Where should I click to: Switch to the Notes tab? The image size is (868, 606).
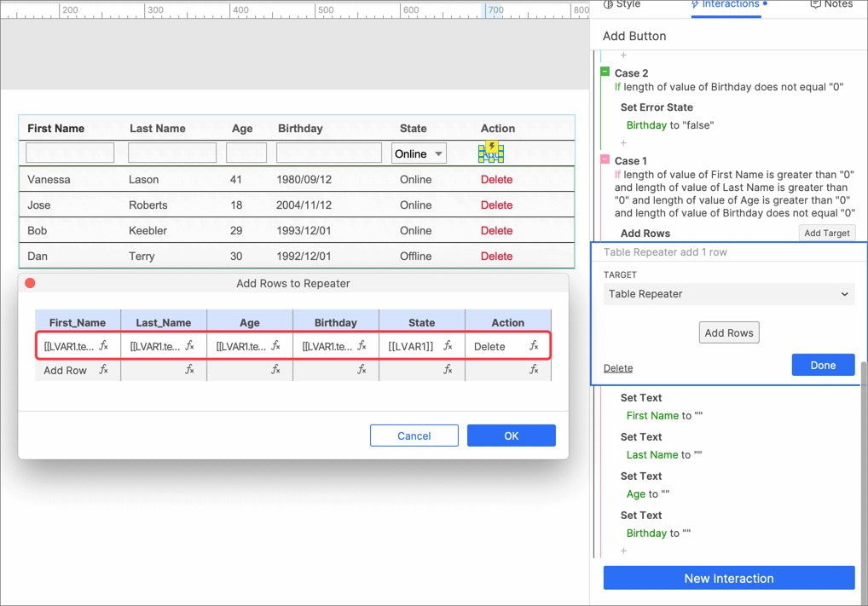831,4
